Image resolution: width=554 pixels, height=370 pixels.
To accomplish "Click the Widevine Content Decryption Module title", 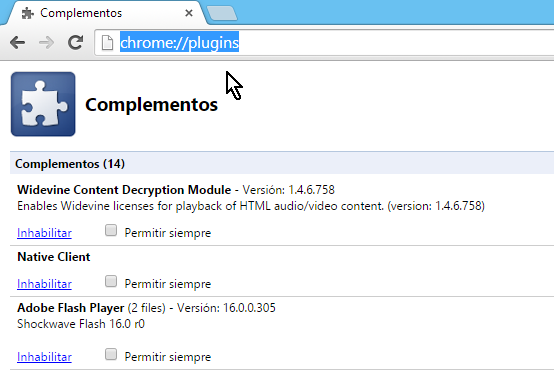I will [124, 190].
